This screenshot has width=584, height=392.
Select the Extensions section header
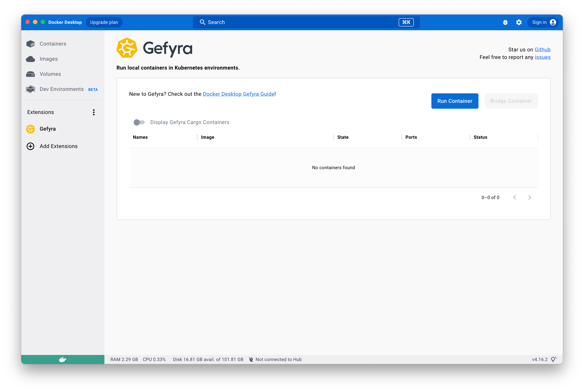point(40,112)
